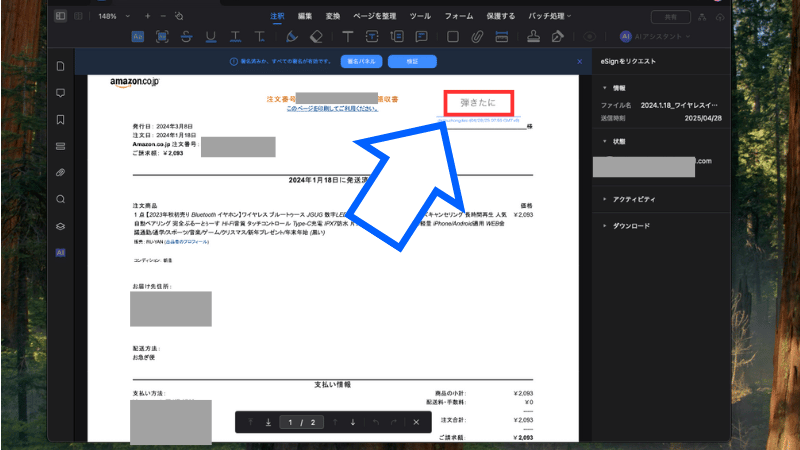Expand the アクティビティ section

point(605,199)
